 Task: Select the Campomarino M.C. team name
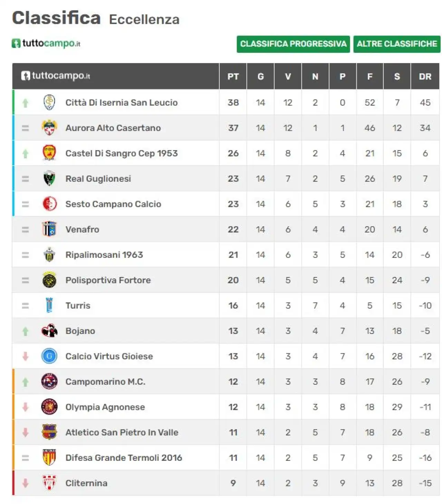click(x=105, y=382)
